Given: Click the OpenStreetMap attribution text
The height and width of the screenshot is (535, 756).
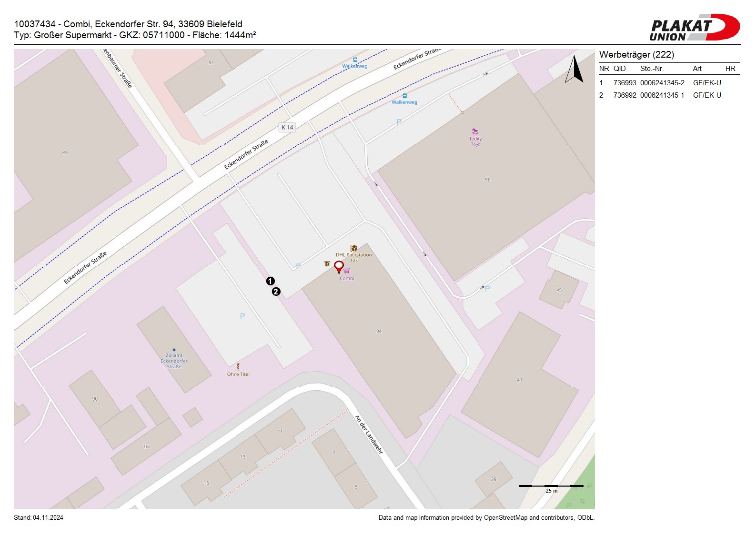Looking at the screenshot, I should (486, 517).
